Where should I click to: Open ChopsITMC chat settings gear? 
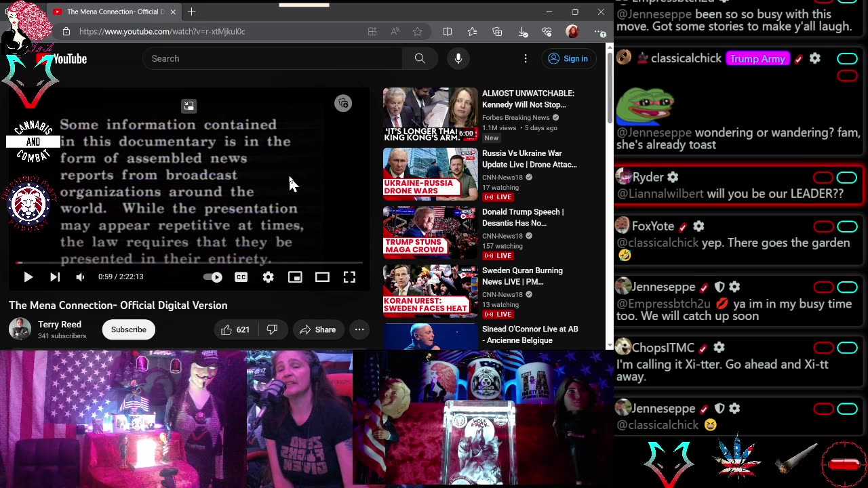[719, 348]
